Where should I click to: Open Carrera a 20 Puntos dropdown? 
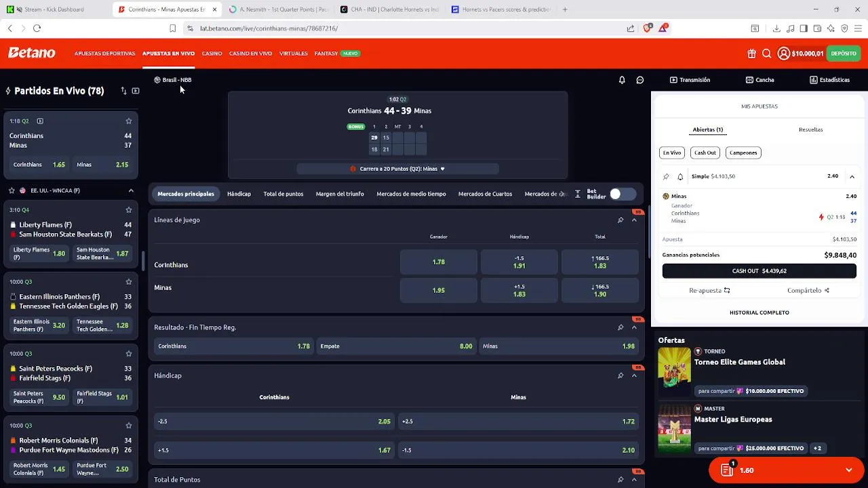pyautogui.click(x=398, y=169)
